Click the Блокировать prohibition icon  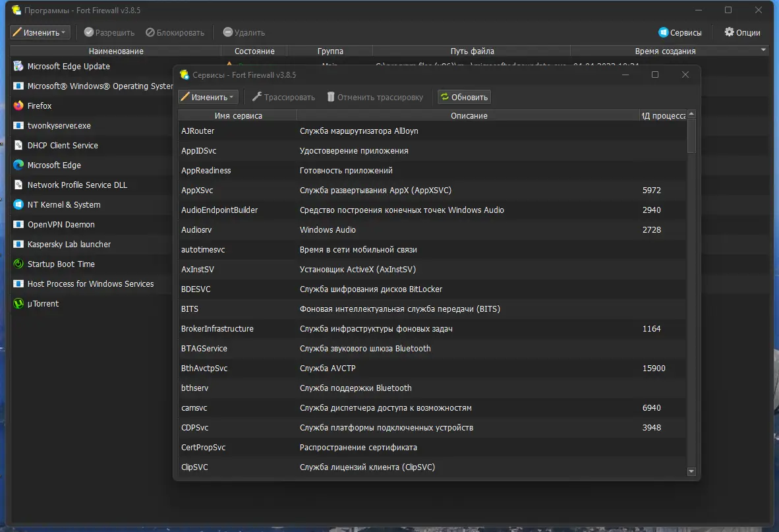150,32
